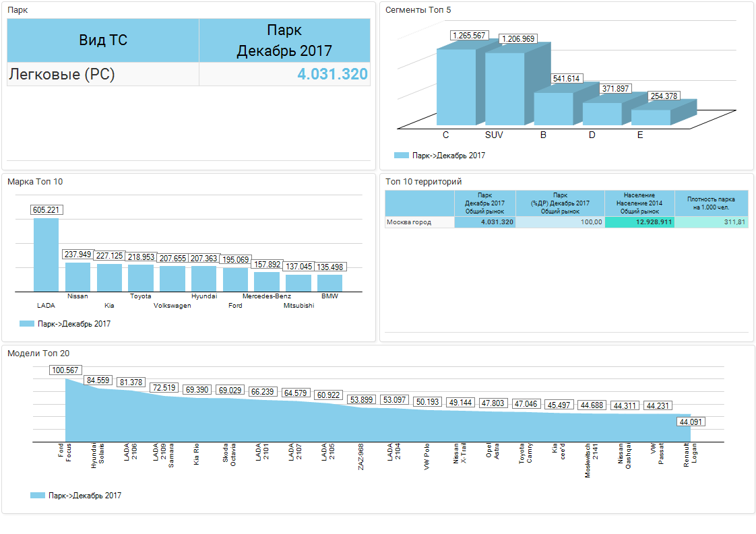Click the 100.567 data label for Ford Focus
This screenshot has width=756, height=534.
pyautogui.click(x=65, y=370)
